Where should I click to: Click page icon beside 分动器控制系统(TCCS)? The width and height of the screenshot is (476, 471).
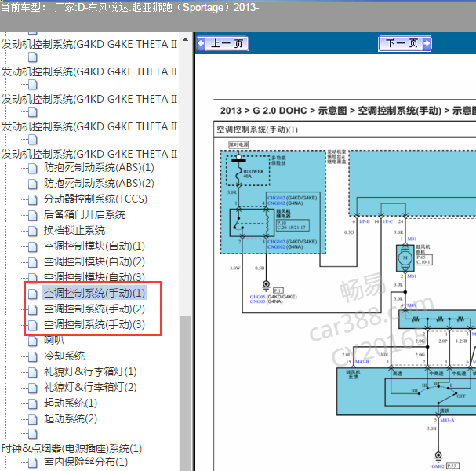pos(33,199)
